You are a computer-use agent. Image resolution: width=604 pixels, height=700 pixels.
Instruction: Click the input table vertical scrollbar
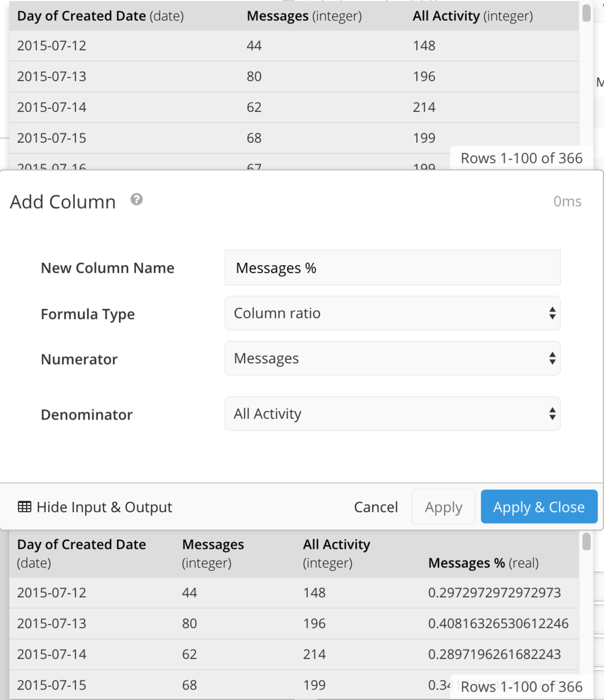coord(586,13)
